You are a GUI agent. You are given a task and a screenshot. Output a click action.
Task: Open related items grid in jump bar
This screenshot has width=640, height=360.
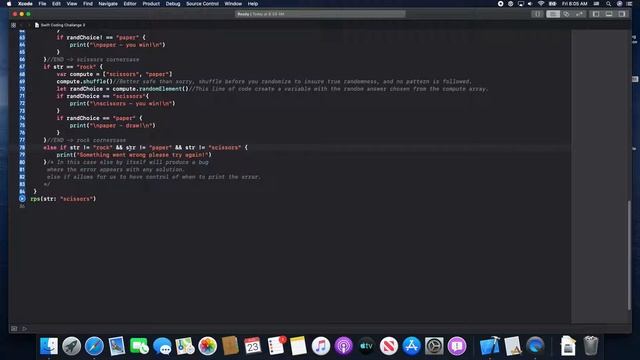point(13,25)
